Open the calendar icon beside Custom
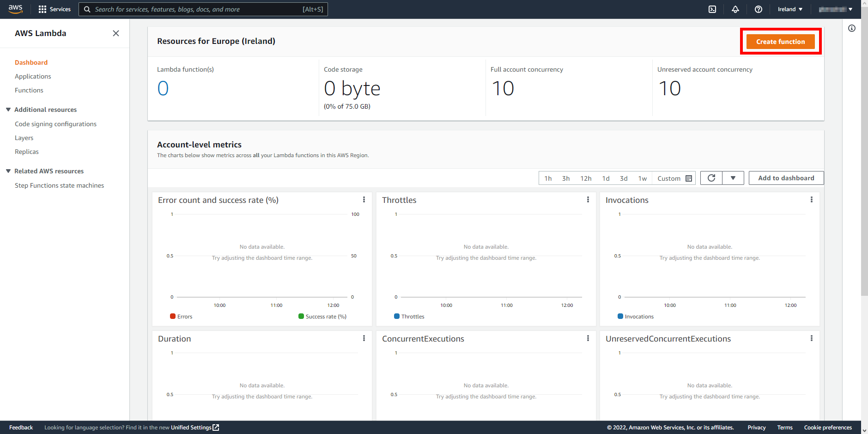 [689, 178]
